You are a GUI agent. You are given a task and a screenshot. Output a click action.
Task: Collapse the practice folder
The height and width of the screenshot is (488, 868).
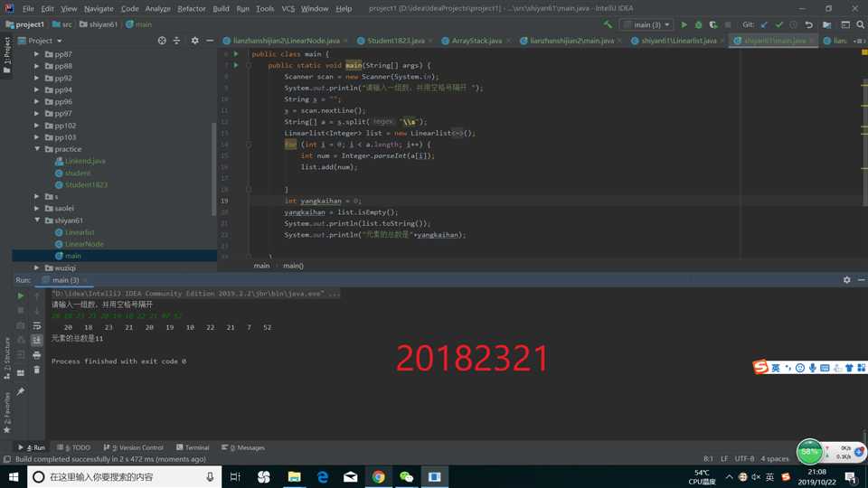(x=37, y=149)
